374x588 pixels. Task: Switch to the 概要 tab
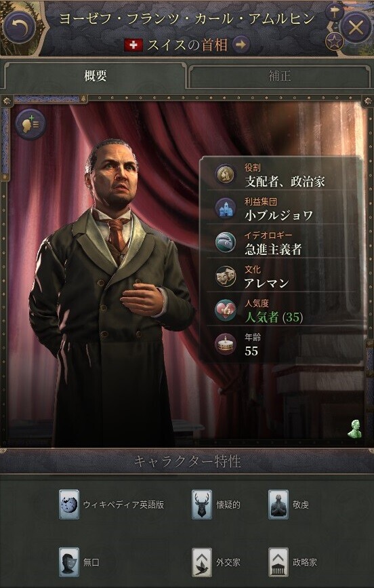click(x=95, y=76)
